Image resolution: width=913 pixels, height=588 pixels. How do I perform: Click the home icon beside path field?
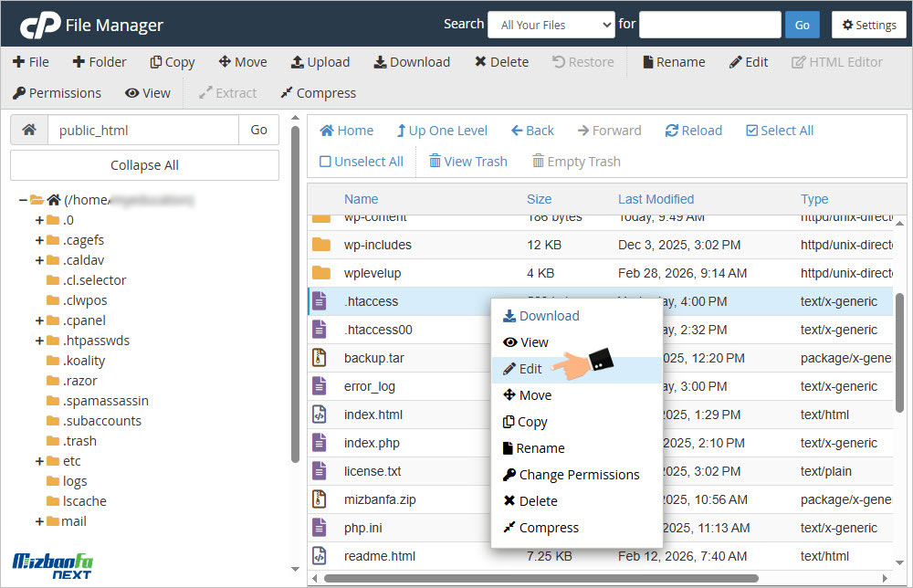tap(29, 131)
